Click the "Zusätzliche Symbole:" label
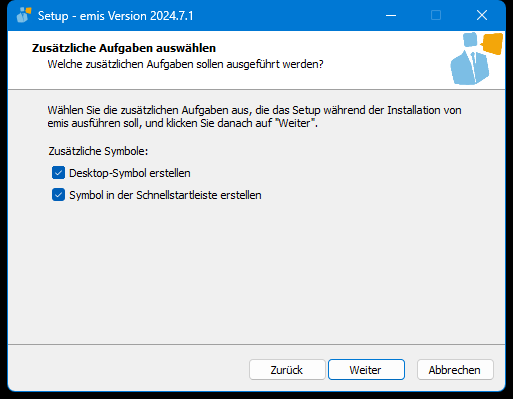 98,151
